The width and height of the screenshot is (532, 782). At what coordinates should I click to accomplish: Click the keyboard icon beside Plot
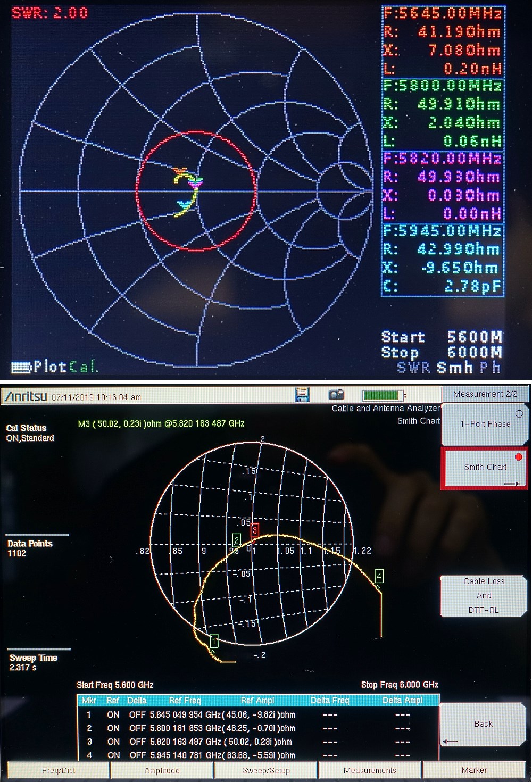[x=21, y=367]
